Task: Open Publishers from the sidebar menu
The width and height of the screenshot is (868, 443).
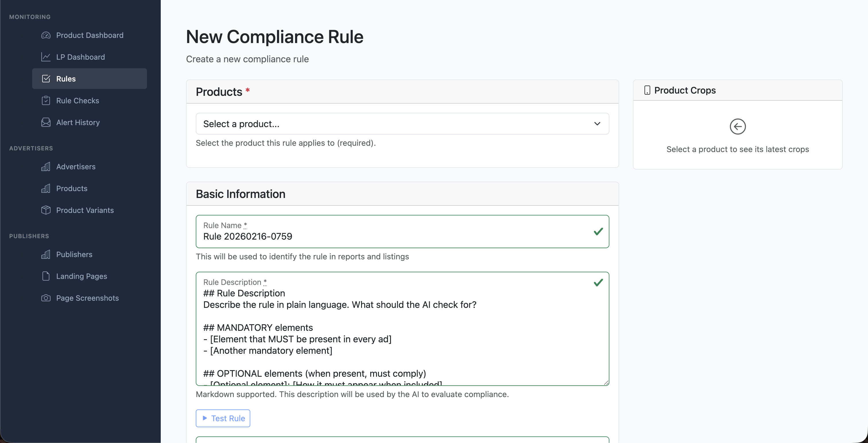Action: click(74, 254)
